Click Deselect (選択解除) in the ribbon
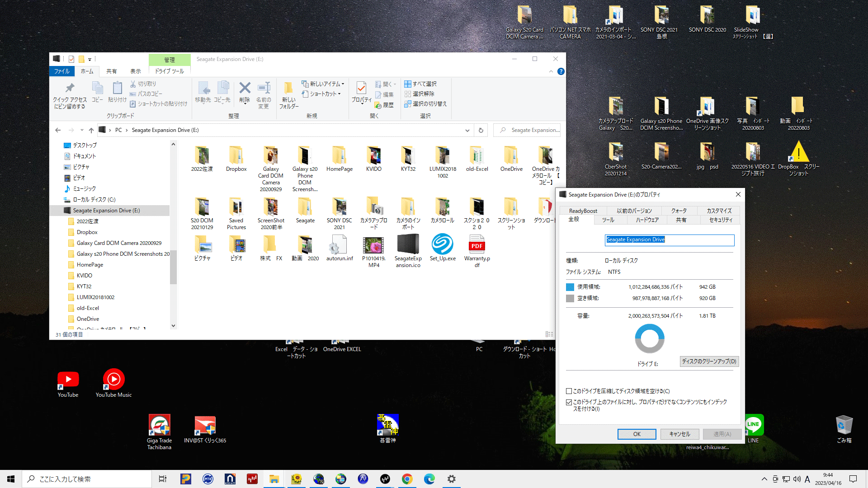The height and width of the screenshot is (488, 868). (419, 94)
